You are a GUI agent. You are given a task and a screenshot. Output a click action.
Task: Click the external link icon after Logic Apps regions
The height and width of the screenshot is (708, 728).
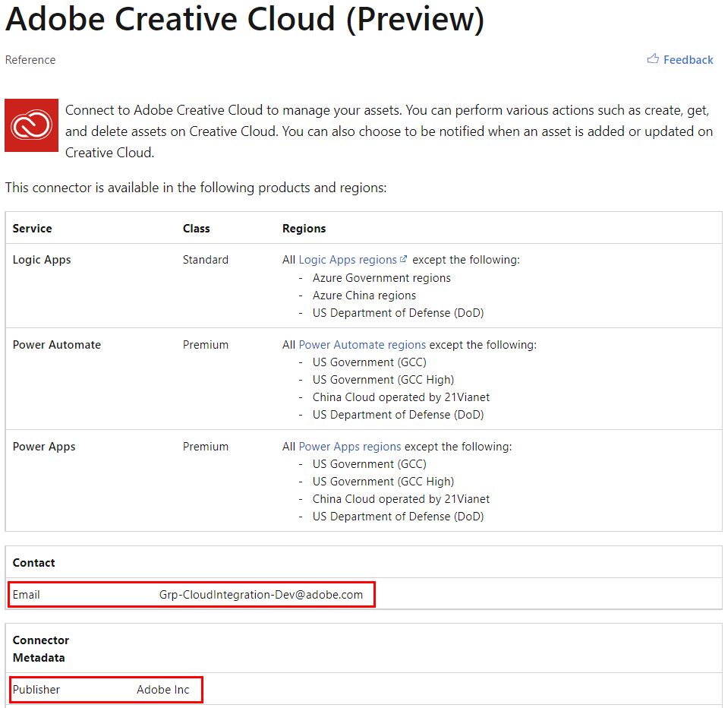(x=403, y=259)
